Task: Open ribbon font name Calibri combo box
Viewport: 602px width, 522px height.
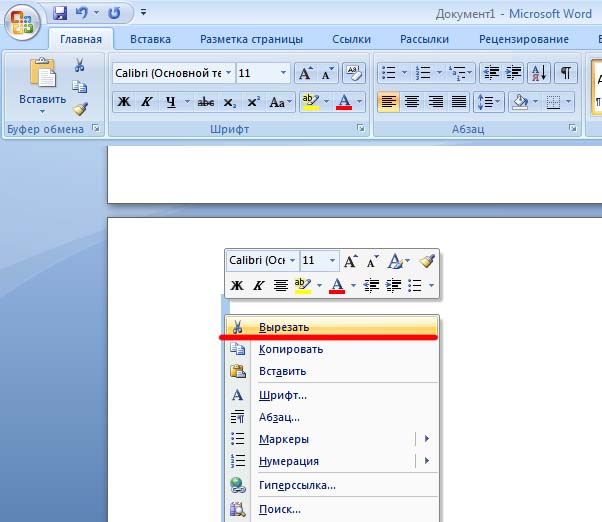Action: pyautogui.click(x=173, y=73)
